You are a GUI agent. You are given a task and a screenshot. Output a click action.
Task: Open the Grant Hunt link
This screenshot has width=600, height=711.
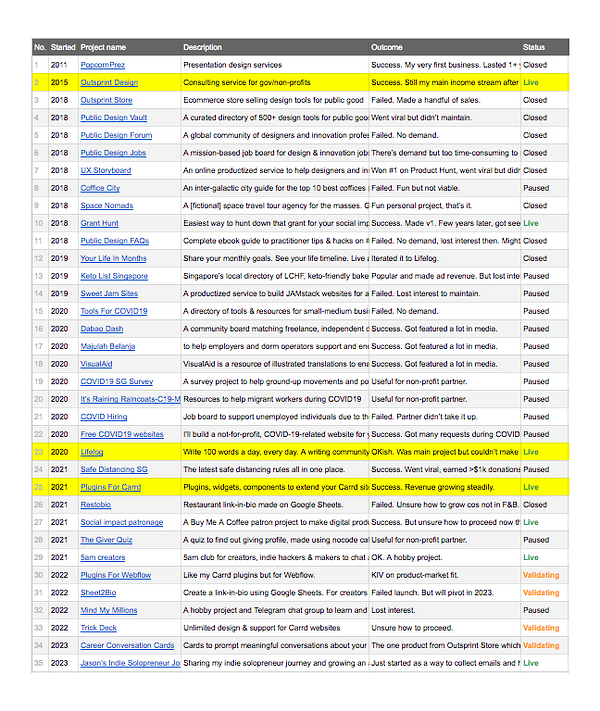point(99,223)
